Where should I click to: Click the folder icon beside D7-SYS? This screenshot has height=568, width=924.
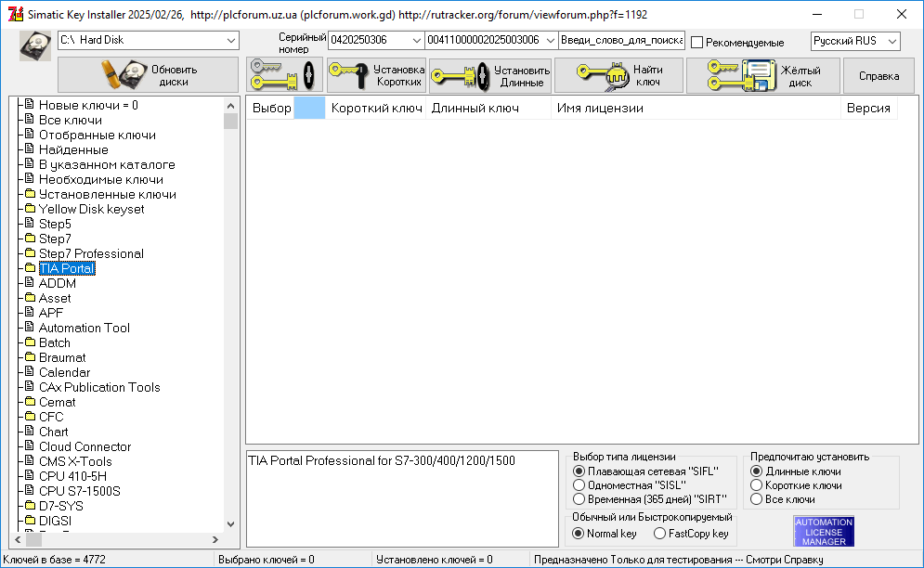(30, 506)
